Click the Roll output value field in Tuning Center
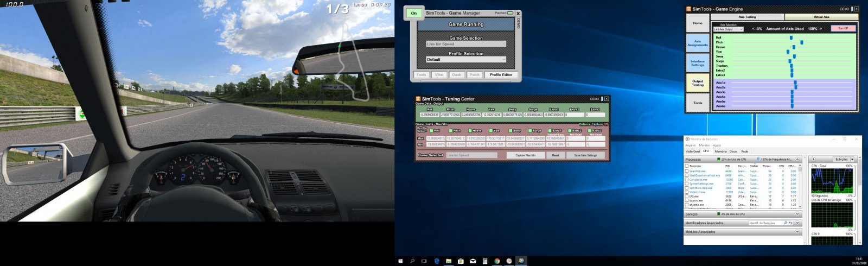The image size is (868, 266). (x=429, y=115)
